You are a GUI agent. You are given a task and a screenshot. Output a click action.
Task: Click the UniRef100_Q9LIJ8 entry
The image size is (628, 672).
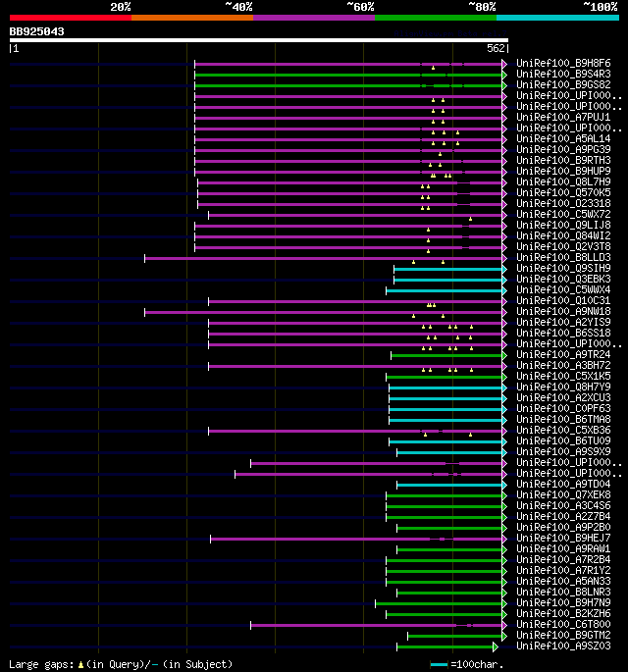(563, 225)
